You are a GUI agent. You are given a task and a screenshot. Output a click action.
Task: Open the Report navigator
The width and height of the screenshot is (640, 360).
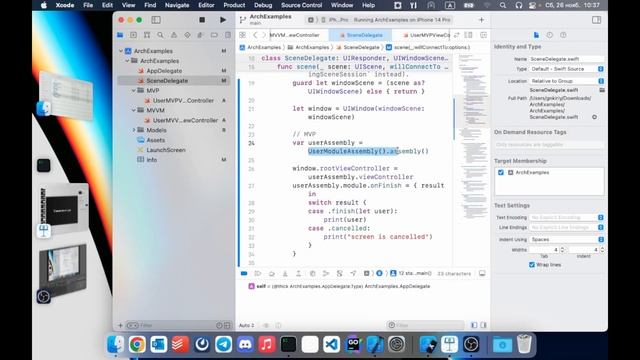coord(228,35)
